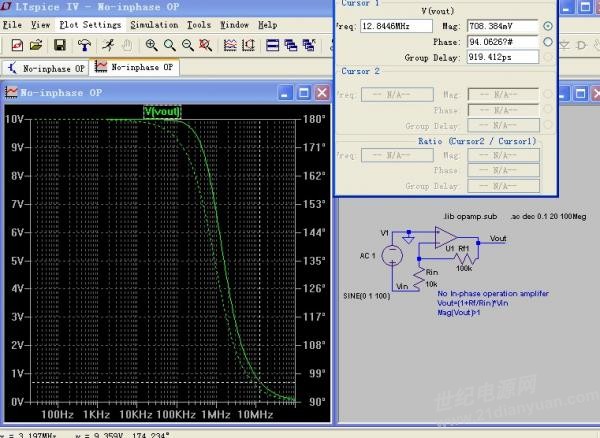600x438 pixels.
Task: Select the Cursor 1 Mag radio button
Action: [547, 25]
